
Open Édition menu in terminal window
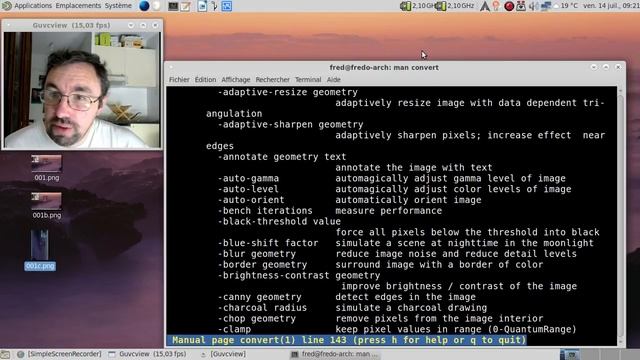(205, 80)
